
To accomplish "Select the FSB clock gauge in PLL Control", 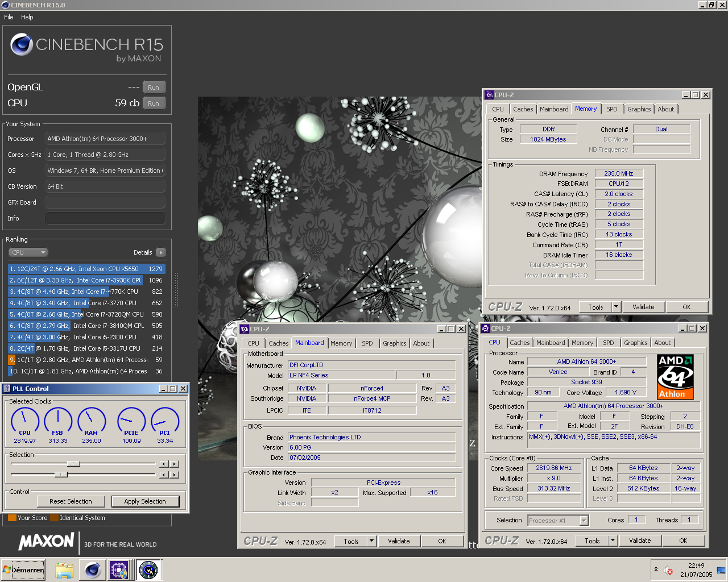I will tap(58, 421).
